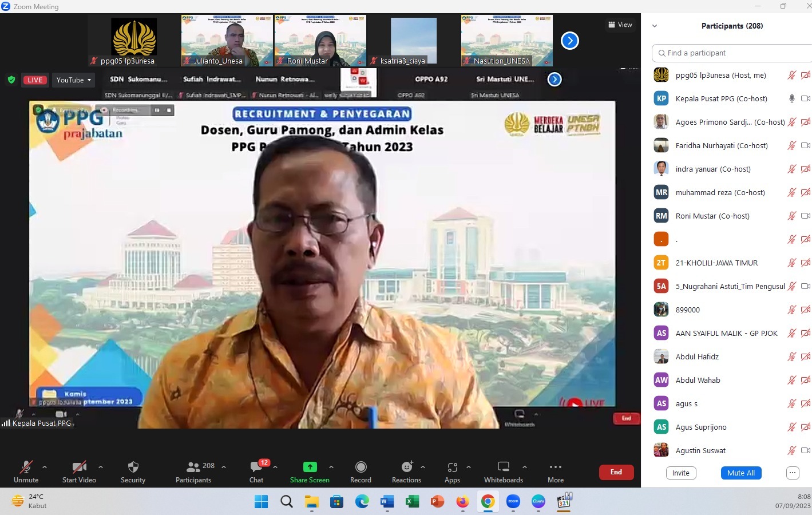The width and height of the screenshot is (812, 515).
Task: Click the red End meeting button
Action: tap(616, 472)
